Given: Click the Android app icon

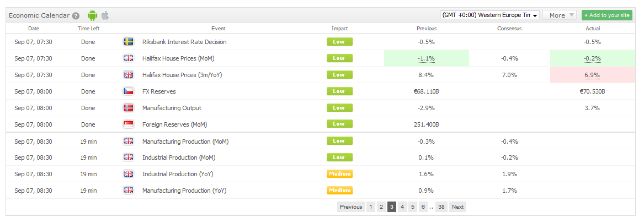Looking at the screenshot, I should 92,15.
